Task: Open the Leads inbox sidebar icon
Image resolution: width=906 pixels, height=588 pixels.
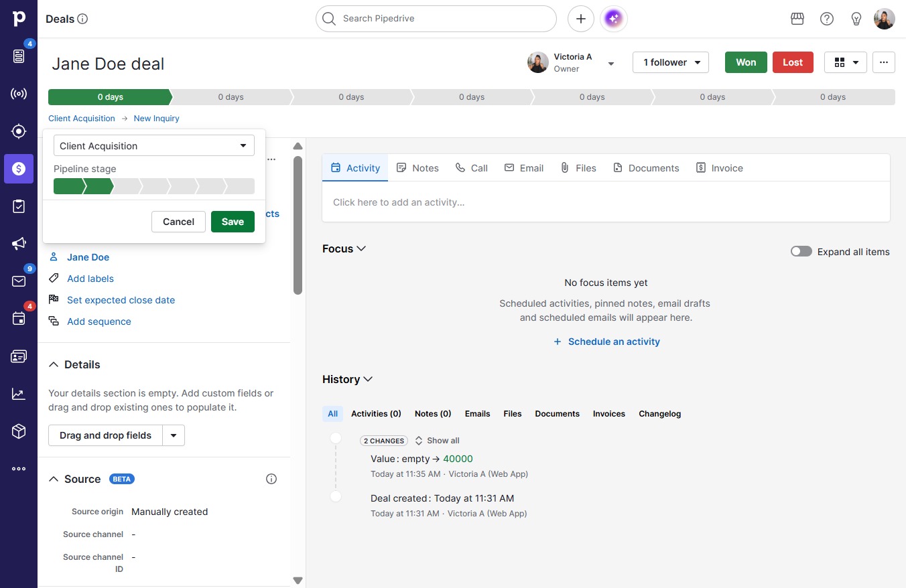Action: pos(19,56)
